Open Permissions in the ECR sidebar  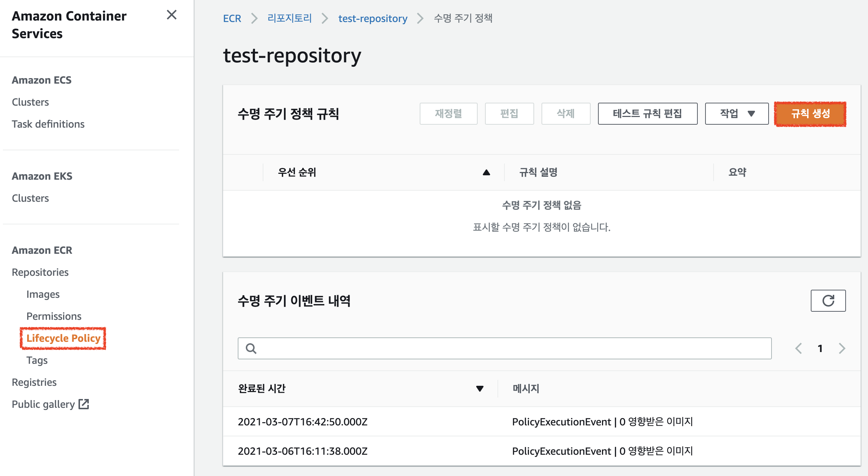click(x=54, y=316)
